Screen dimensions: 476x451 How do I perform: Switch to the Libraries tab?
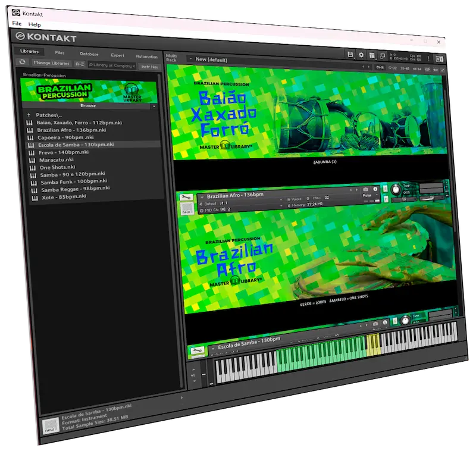29,51
